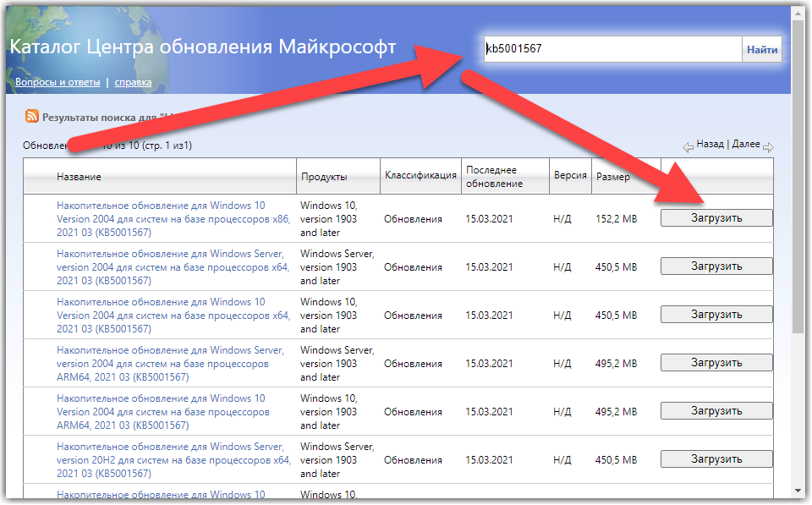Sort results by Название column header
Screen dimensions: 812x505
(x=79, y=177)
